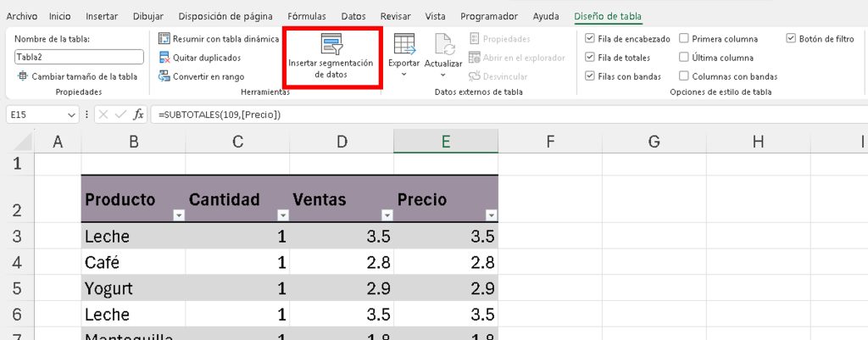Switch to the Insertar ribbon tab
Image resolution: width=868 pixels, height=340 pixels.
click(x=103, y=16)
